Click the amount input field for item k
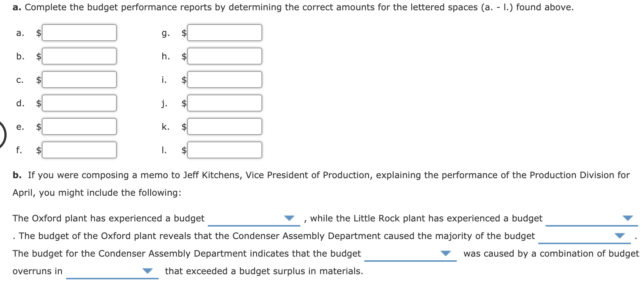 pos(225,127)
